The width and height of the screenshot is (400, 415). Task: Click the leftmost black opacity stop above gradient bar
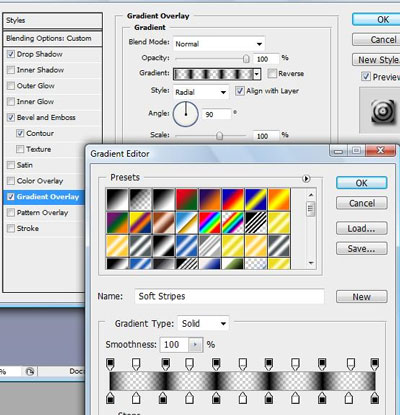pyautogui.click(x=110, y=364)
